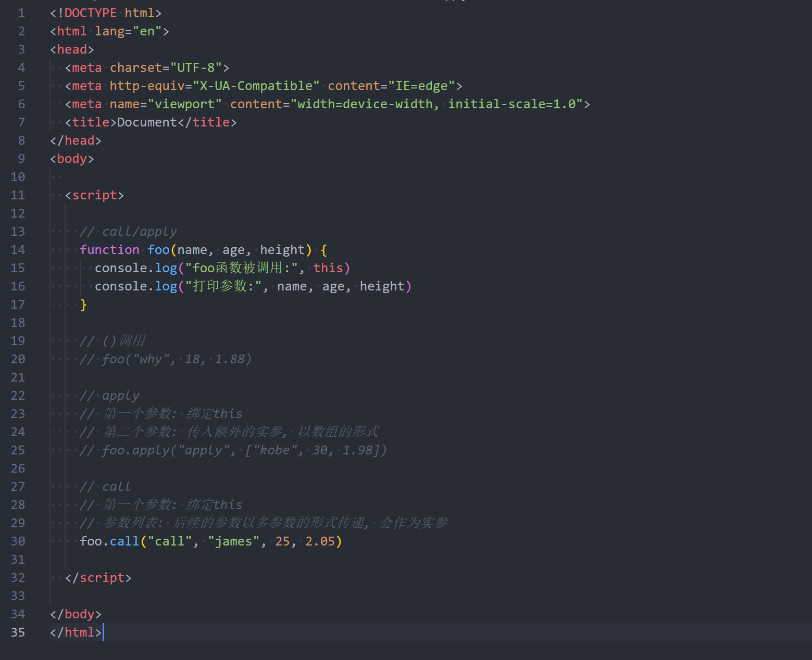Click line number 14 in the gutter
This screenshot has height=660, width=812.
18,250
